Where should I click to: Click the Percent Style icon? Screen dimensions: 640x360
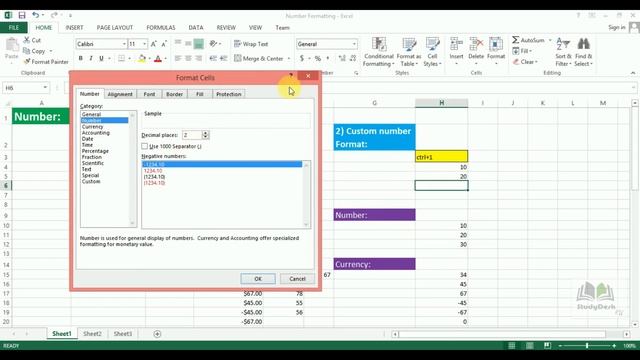[x=318, y=58]
